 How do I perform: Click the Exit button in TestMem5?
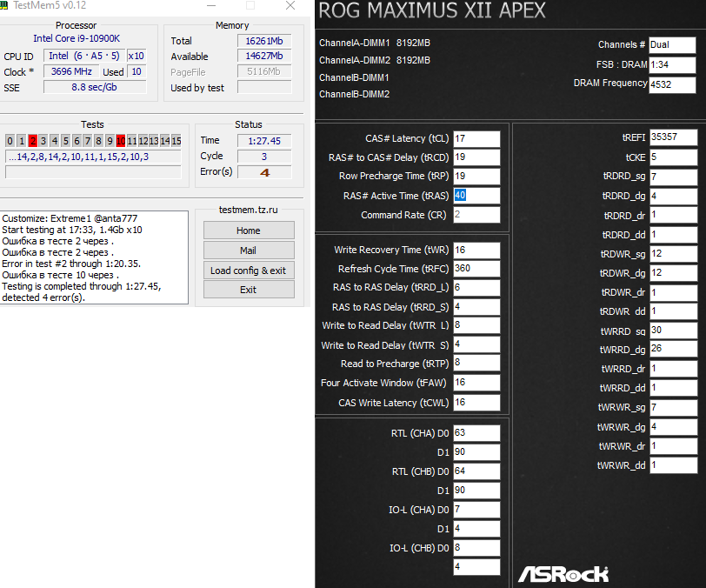(249, 290)
